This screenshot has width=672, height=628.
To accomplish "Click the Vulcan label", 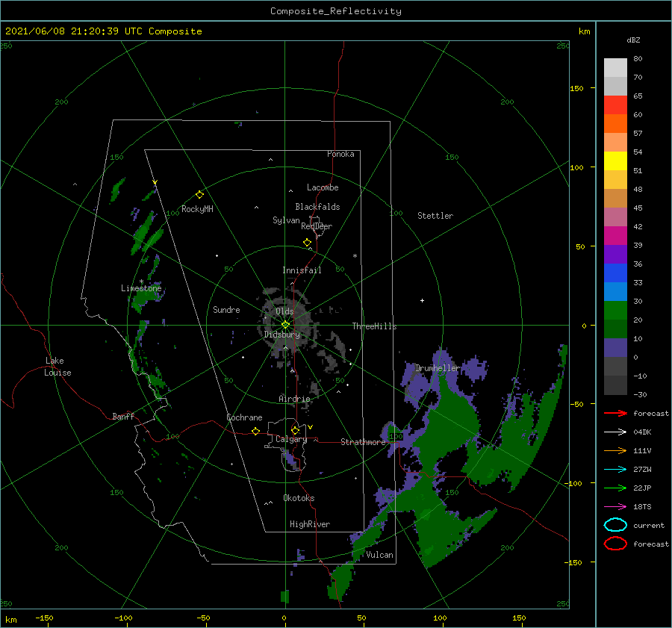I will [x=380, y=555].
